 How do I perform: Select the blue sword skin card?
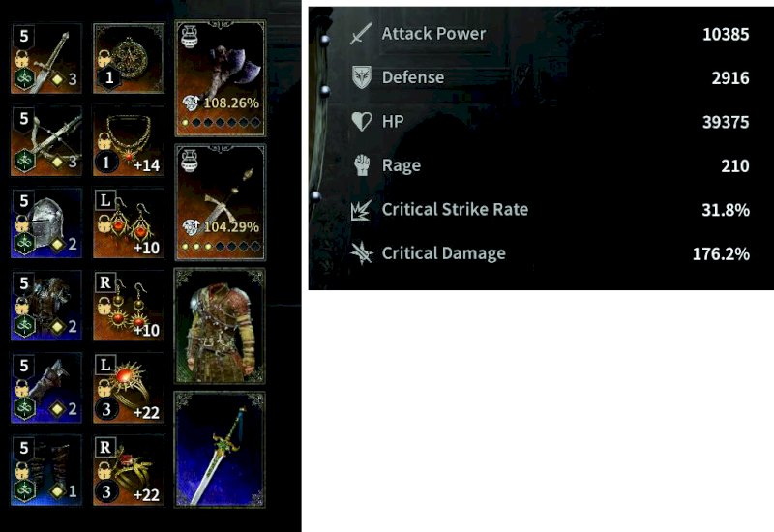click(x=221, y=450)
